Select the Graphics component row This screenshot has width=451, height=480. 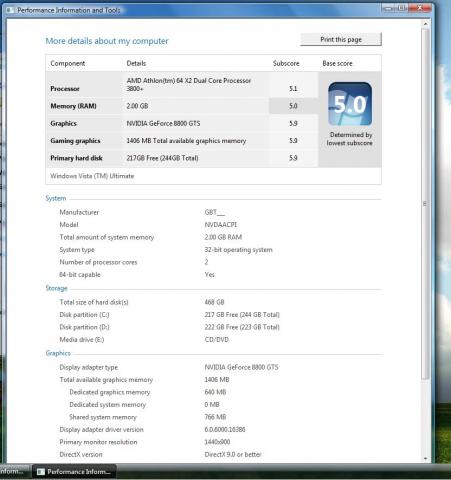(x=182, y=123)
